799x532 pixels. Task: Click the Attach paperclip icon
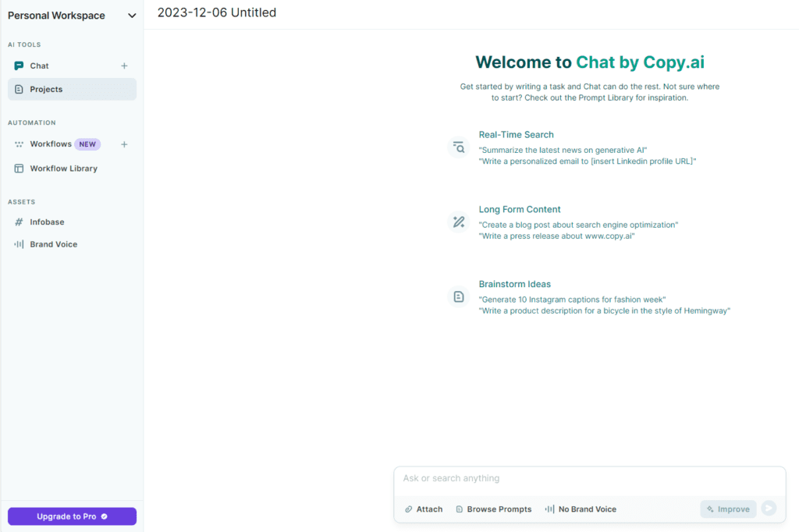tap(409, 509)
